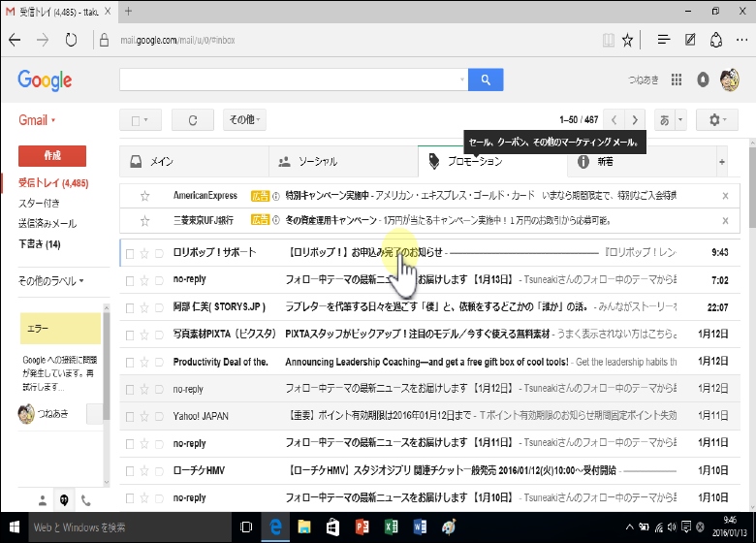Go to older messages page arrow

635,119
